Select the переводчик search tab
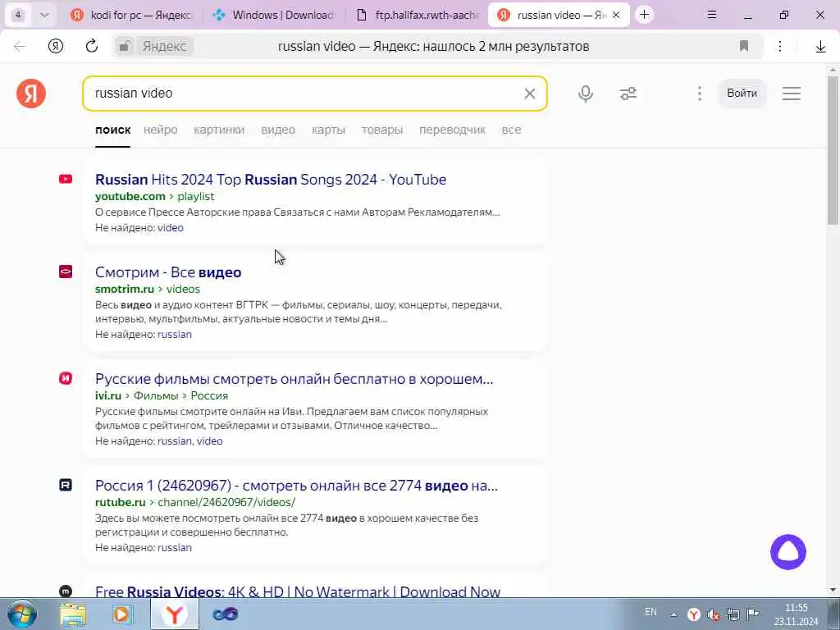Screen dimensions: 840x630 452,130
